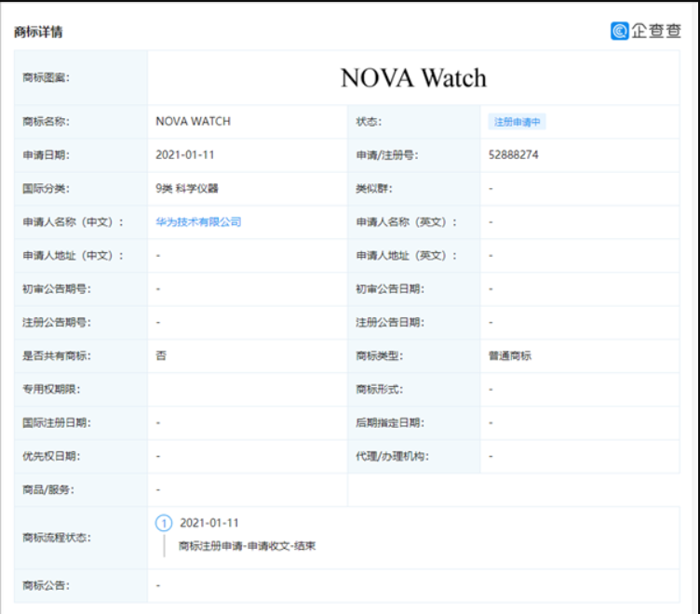Click the 商标公告 label
This screenshot has width=700, height=614.
pos(46,585)
